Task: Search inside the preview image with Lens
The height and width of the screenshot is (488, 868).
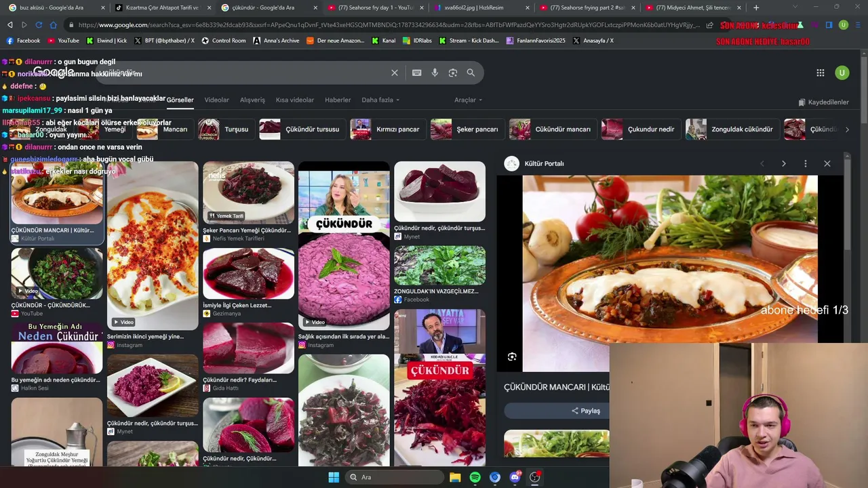Action: (512, 357)
